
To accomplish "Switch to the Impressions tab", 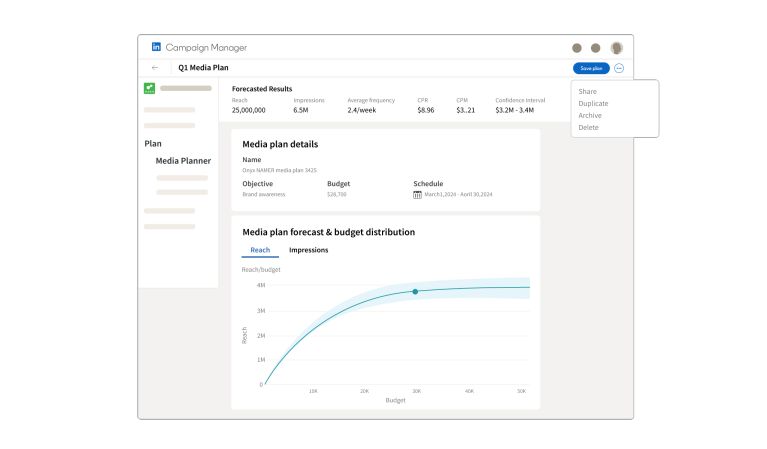I will point(308,250).
